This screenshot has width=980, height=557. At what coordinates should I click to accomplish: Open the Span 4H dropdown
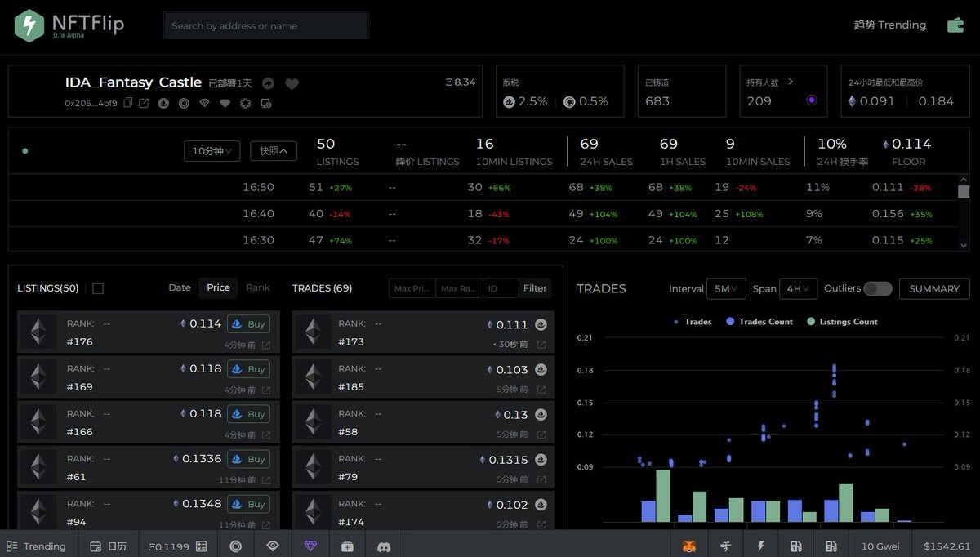tap(798, 288)
